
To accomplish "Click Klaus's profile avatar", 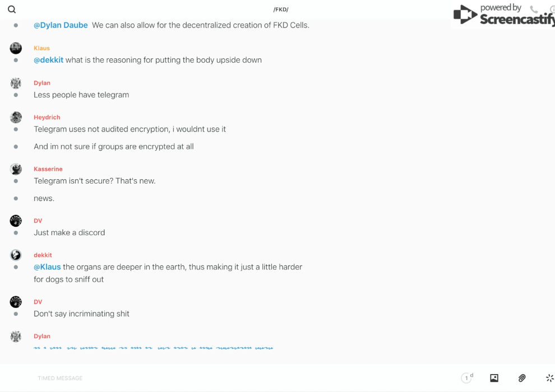I will [x=16, y=48].
